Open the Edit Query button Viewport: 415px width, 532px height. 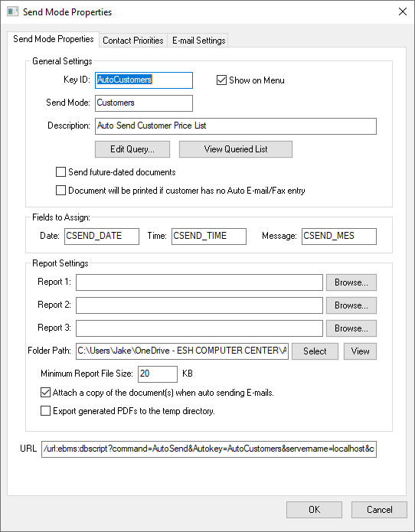[x=132, y=149]
